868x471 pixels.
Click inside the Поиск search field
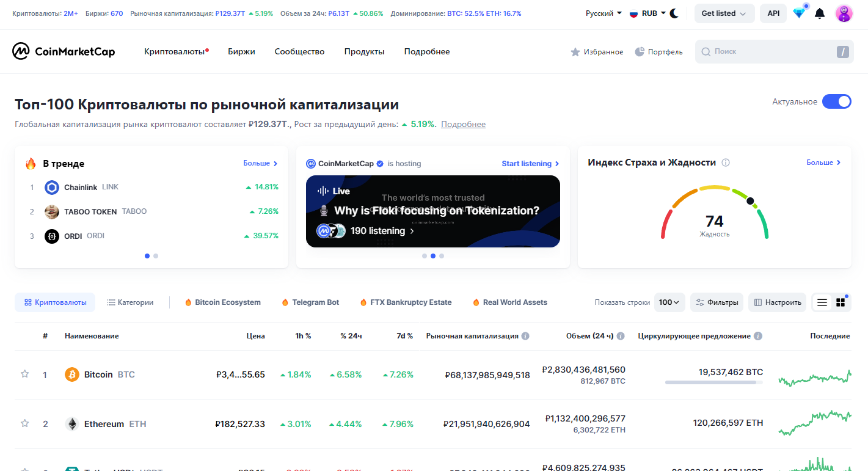[764, 51]
